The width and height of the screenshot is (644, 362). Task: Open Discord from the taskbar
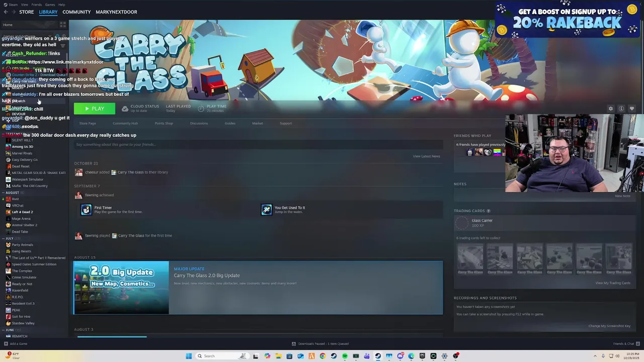click(400, 356)
